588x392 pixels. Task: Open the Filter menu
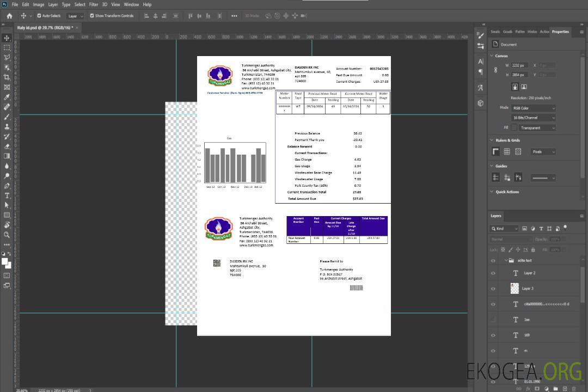[94, 4]
